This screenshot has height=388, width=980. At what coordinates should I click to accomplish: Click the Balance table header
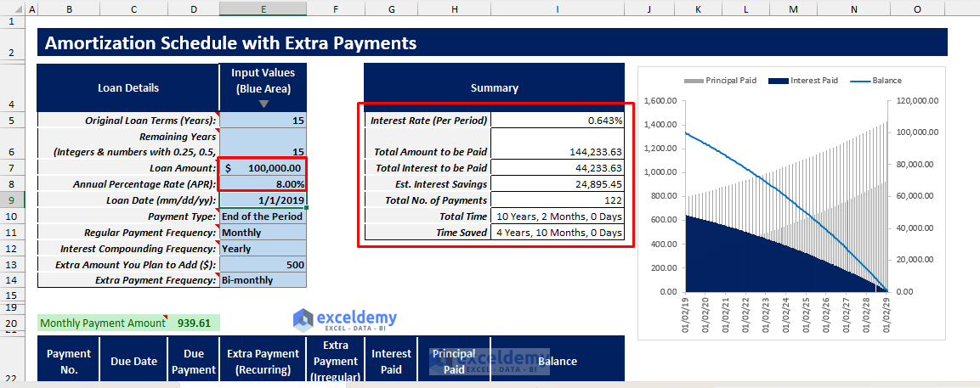558,361
